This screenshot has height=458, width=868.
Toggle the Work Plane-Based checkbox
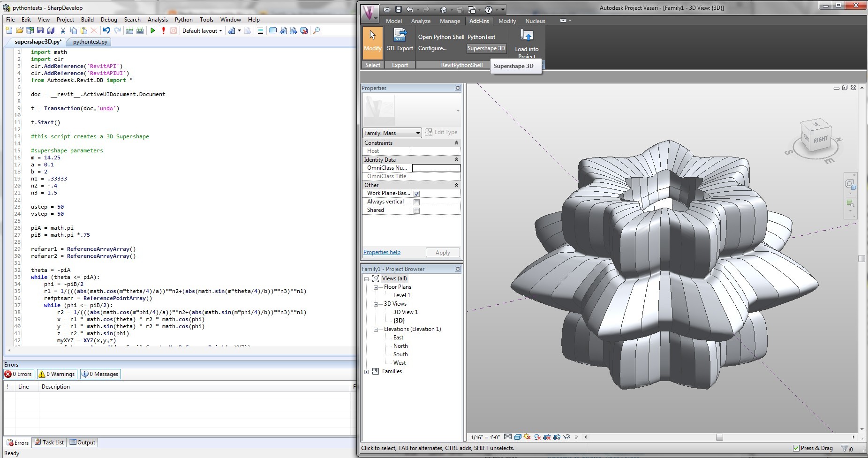(x=416, y=194)
